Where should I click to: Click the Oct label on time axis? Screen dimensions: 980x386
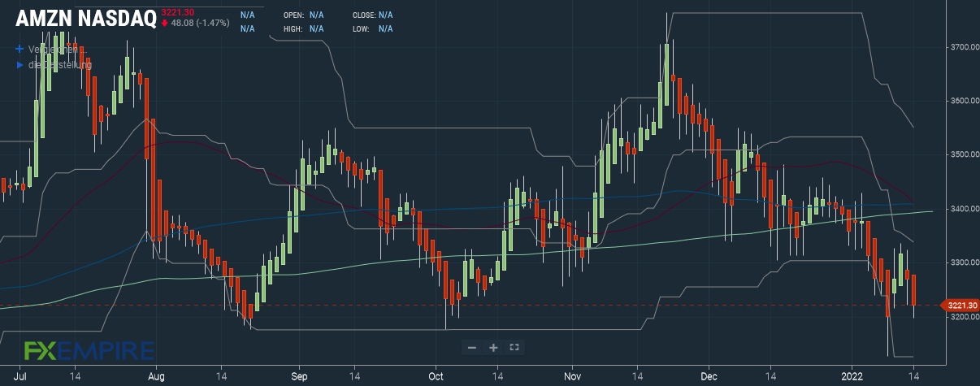(x=436, y=377)
